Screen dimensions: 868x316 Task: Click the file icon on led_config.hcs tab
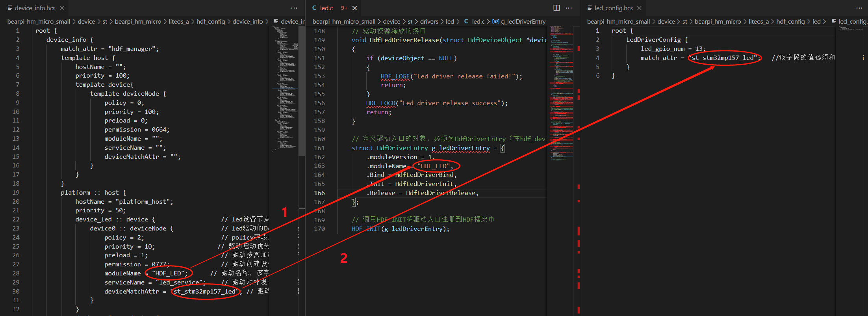(590, 8)
